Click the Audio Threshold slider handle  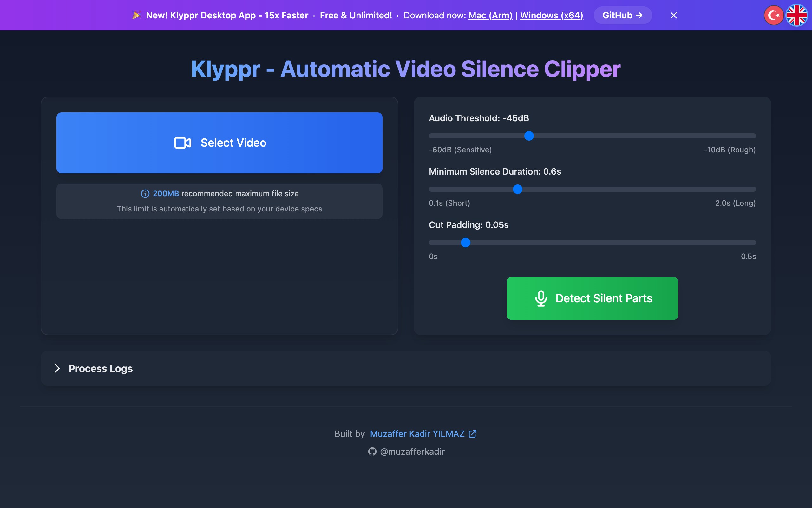(529, 136)
